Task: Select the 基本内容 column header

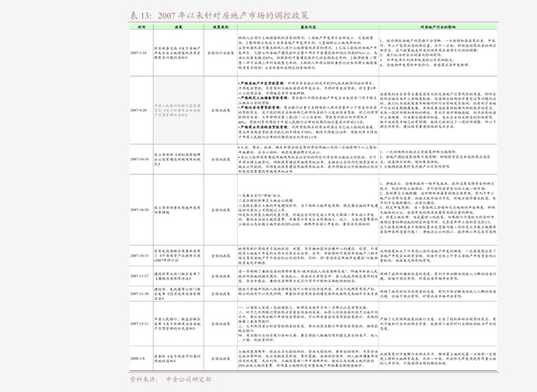Action: click(x=308, y=26)
